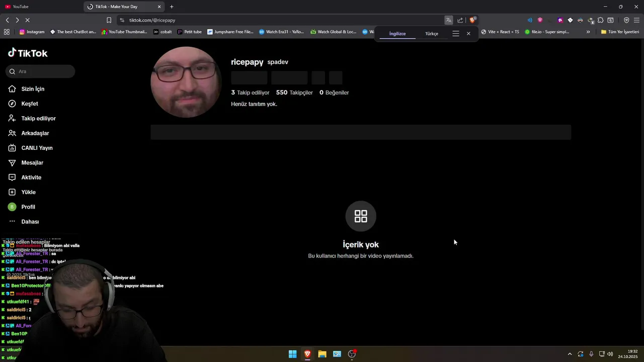The height and width of the screenshot is (362, 644).
Task: Open Mesajlar messages
Action: click(x=26, y=163)
